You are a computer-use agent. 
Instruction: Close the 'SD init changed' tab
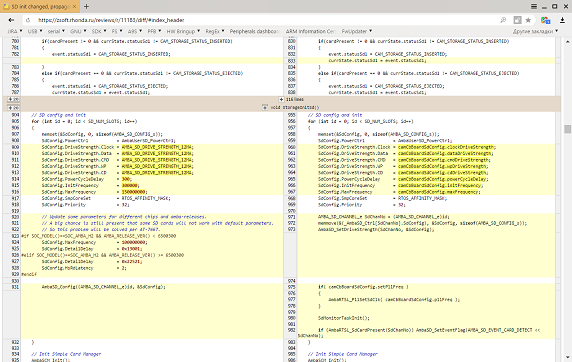coord(74,7)
